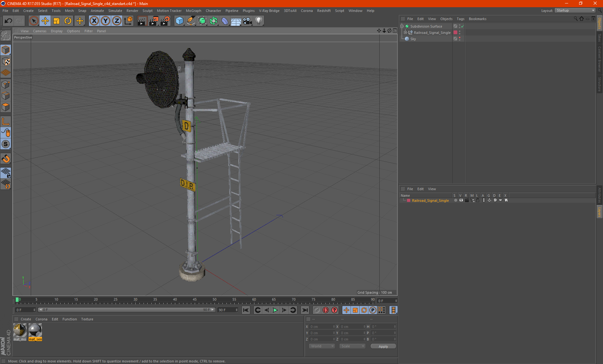Open the Deformer objects icon
603x364 pixels.
click(225, 21)
